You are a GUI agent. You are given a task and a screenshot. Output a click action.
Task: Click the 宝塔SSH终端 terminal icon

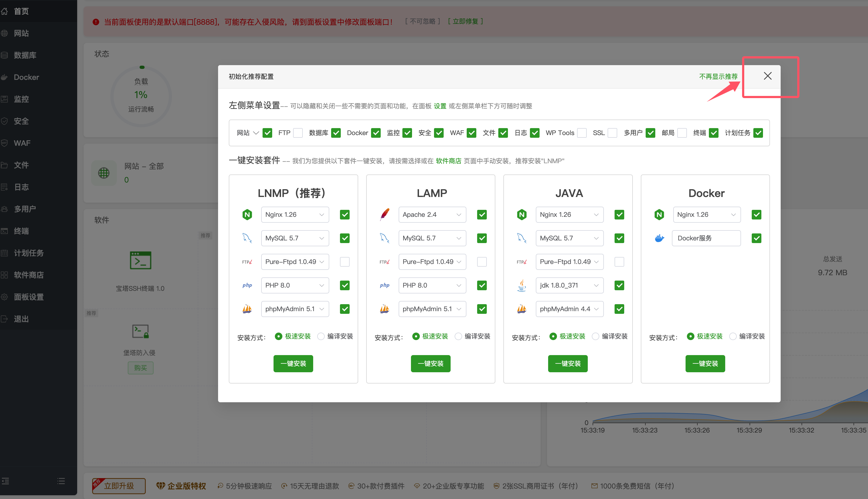point(140,260)
